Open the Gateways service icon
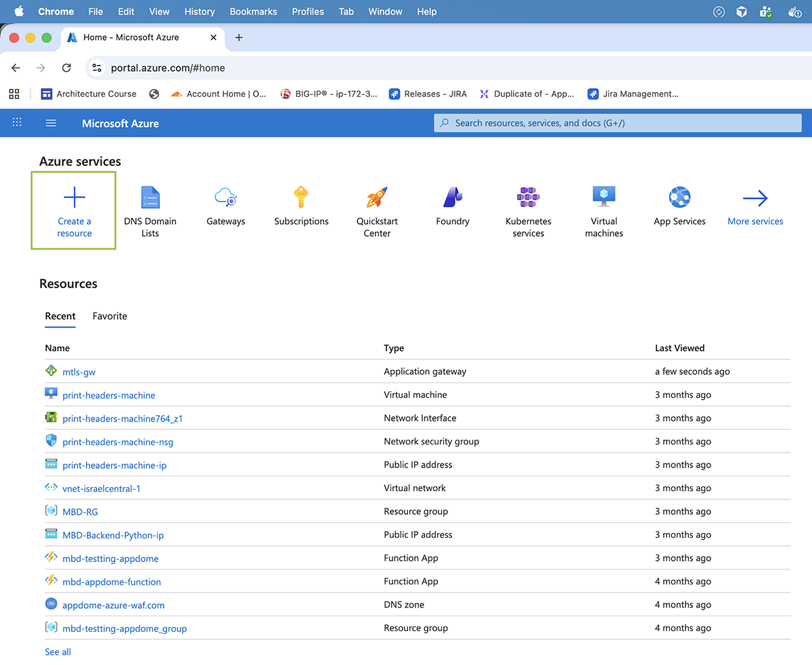 (225, 198)
